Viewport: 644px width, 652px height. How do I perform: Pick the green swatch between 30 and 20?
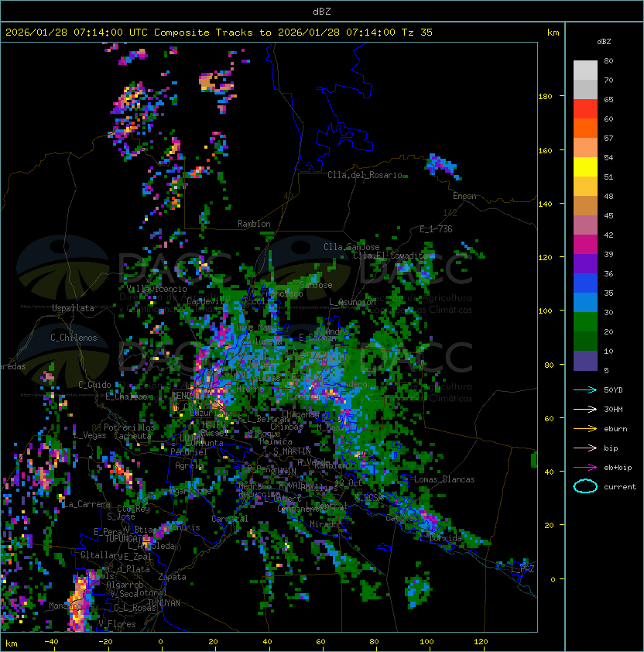point(585,321)
